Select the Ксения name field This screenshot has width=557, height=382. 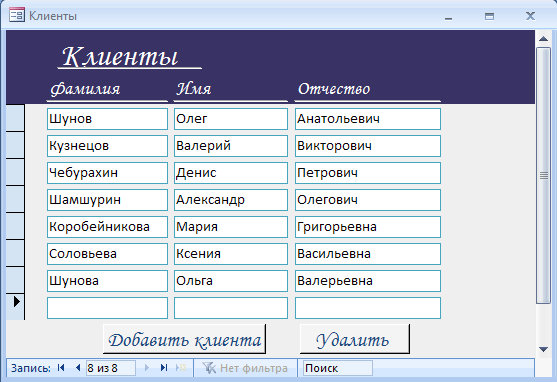(231, 254)
